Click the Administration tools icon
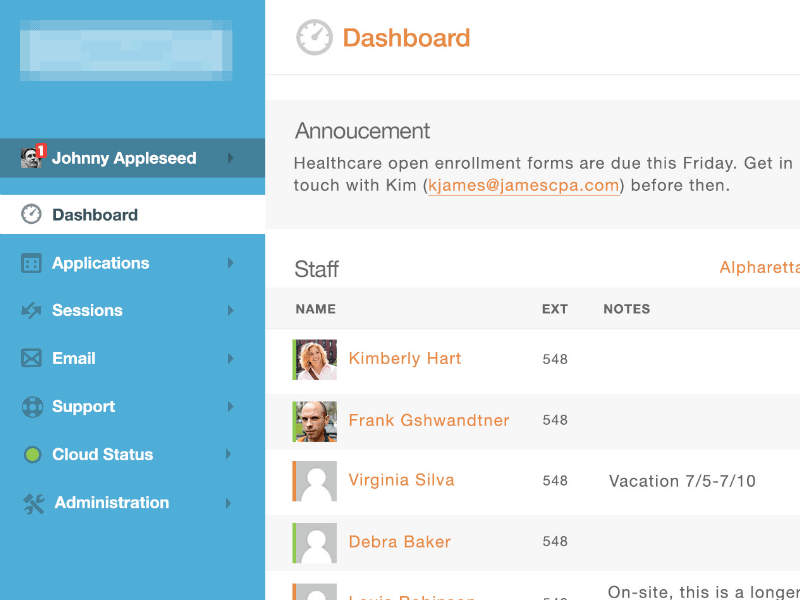The width and height of the screenshot is (800, 600). tap(33, 503)
